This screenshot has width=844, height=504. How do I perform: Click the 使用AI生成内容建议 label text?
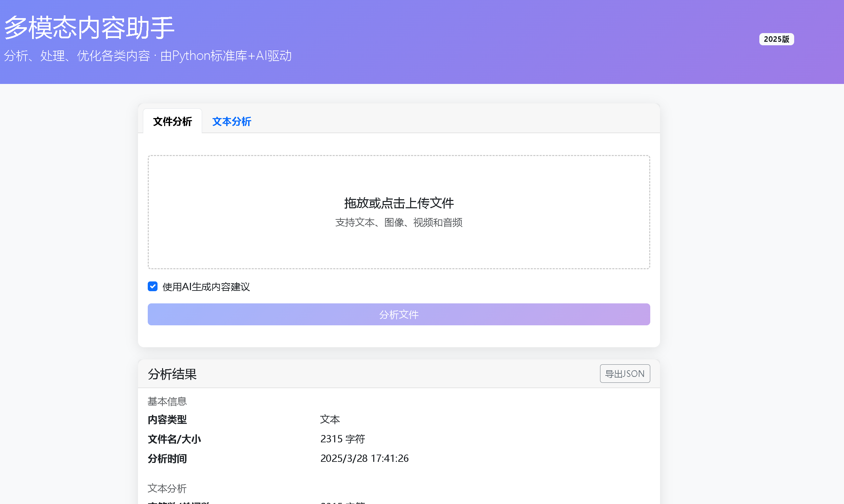point(206,287)
